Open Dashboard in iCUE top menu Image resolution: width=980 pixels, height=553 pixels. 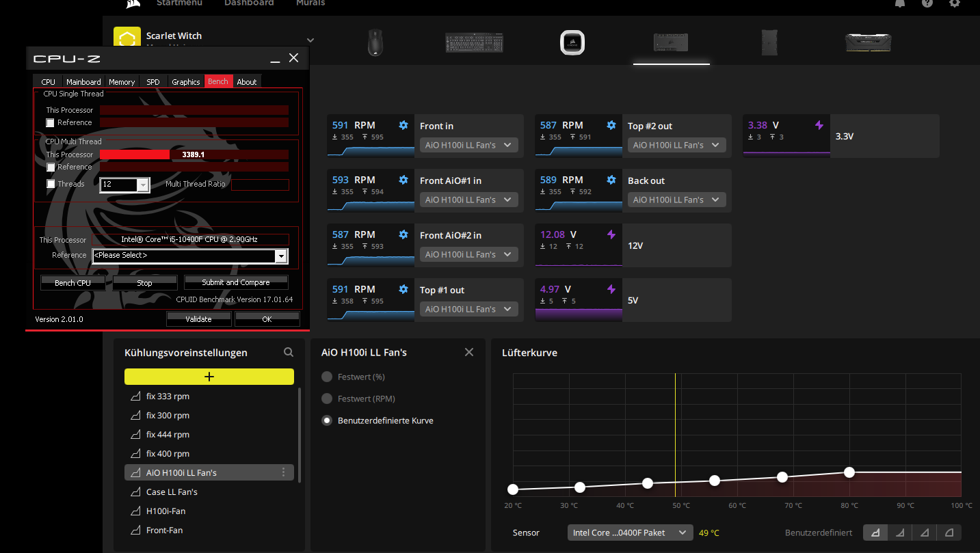tap(249, 3)
